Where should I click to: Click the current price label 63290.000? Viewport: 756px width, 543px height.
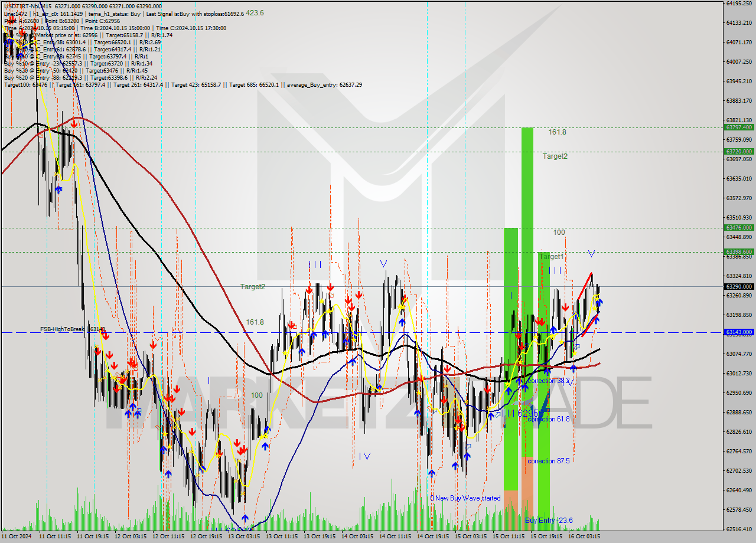point(738,286)
